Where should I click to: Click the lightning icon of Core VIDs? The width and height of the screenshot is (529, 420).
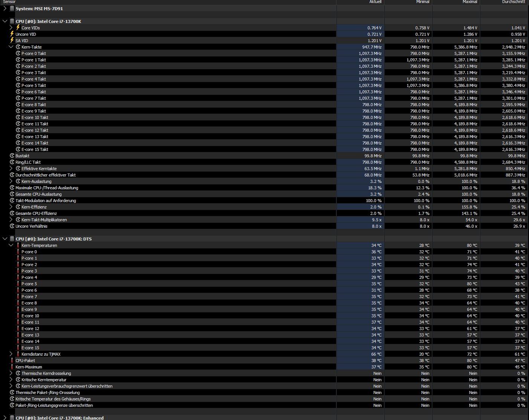tap(18, 27)
